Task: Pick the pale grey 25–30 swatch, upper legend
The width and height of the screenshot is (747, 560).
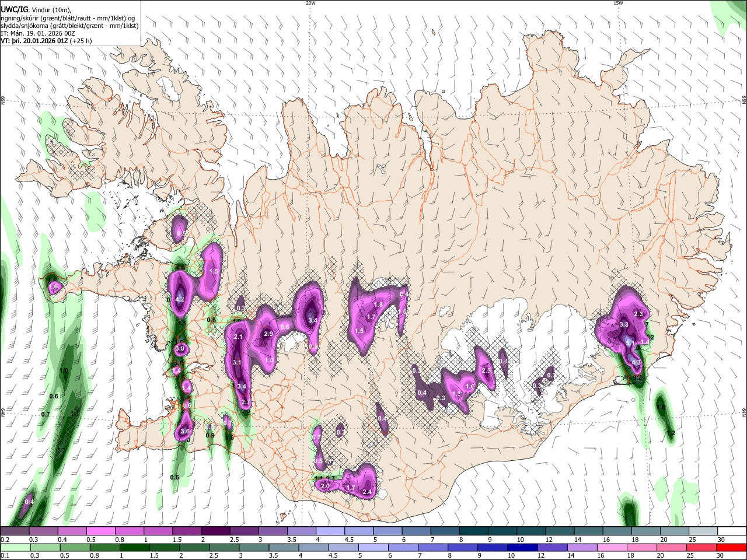Action: (703, 531)
